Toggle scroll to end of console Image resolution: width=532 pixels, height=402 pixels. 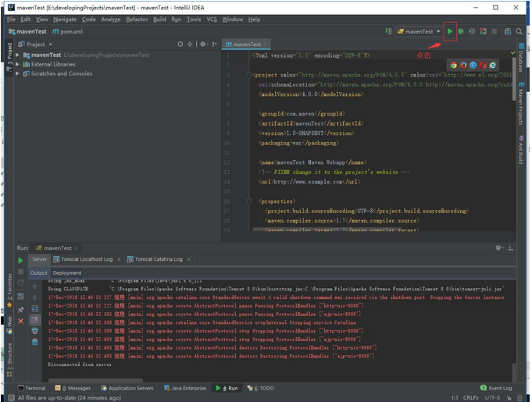34,319
